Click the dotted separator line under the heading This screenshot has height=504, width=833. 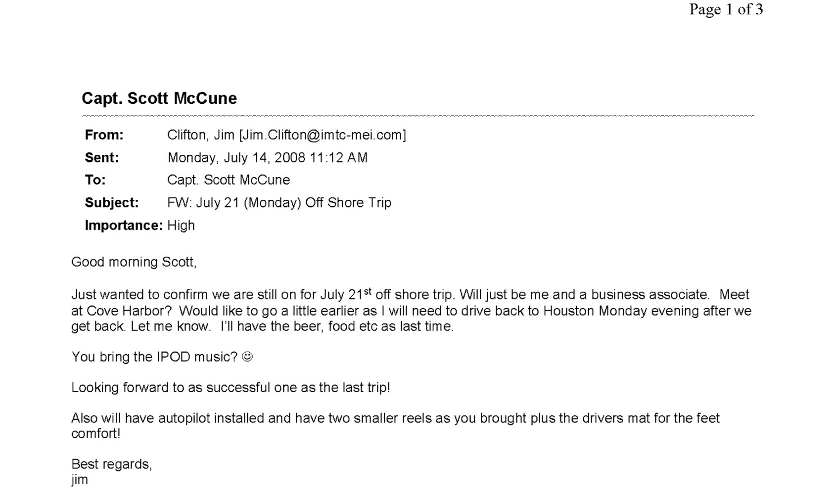point(417,116)
